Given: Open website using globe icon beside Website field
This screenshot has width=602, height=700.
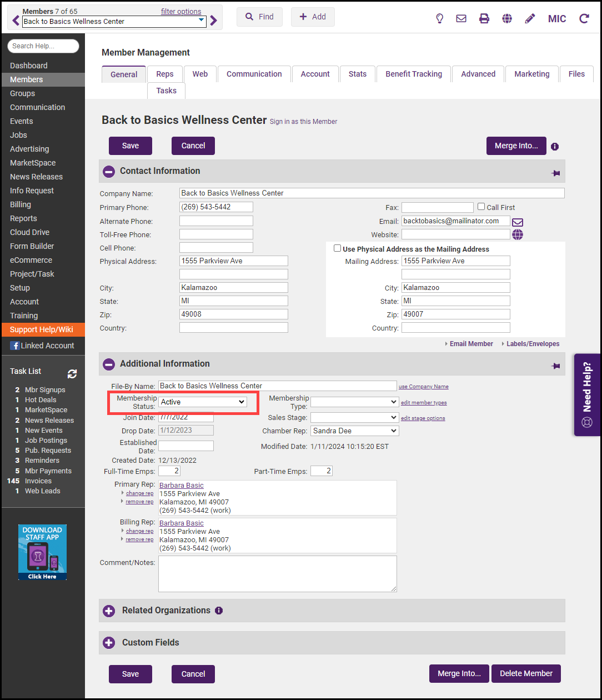Looking at the screenshot, I should click(518, 234).
